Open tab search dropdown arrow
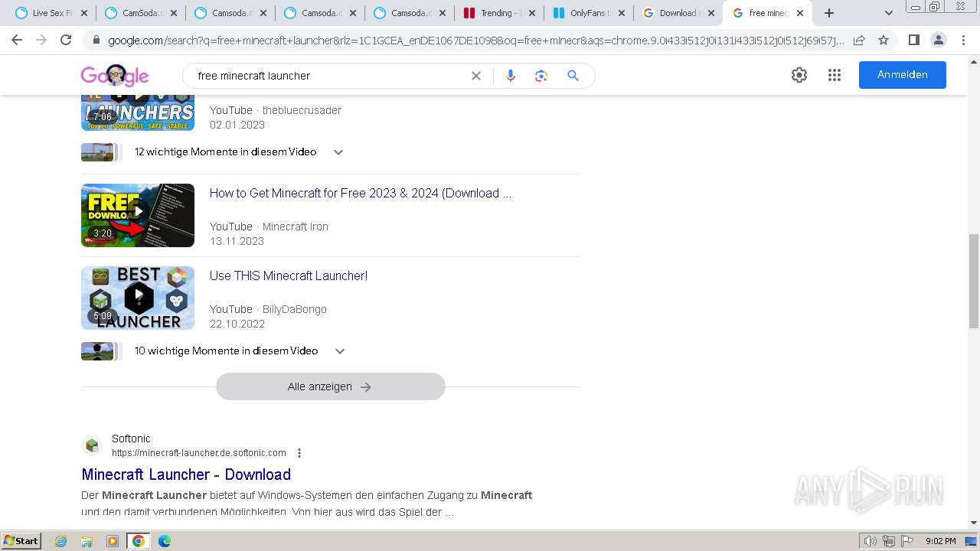Screen dimensions: 980x551 [889, 13]
